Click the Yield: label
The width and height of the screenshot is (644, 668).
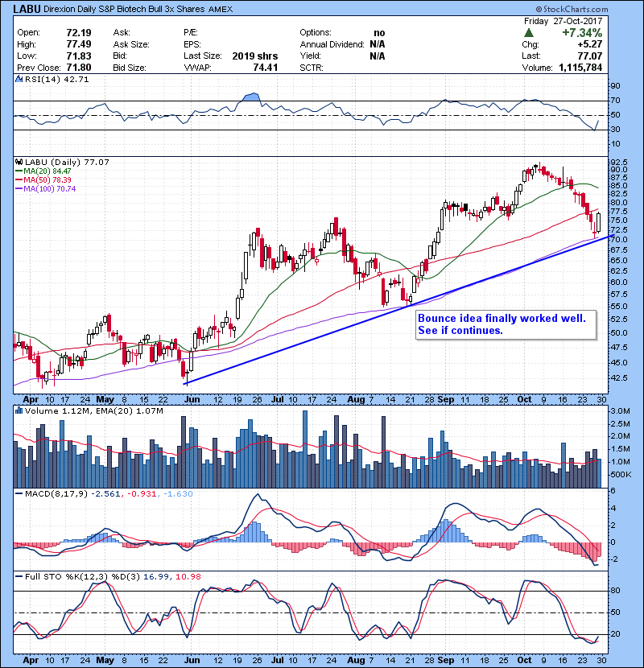tap(310, 56)
